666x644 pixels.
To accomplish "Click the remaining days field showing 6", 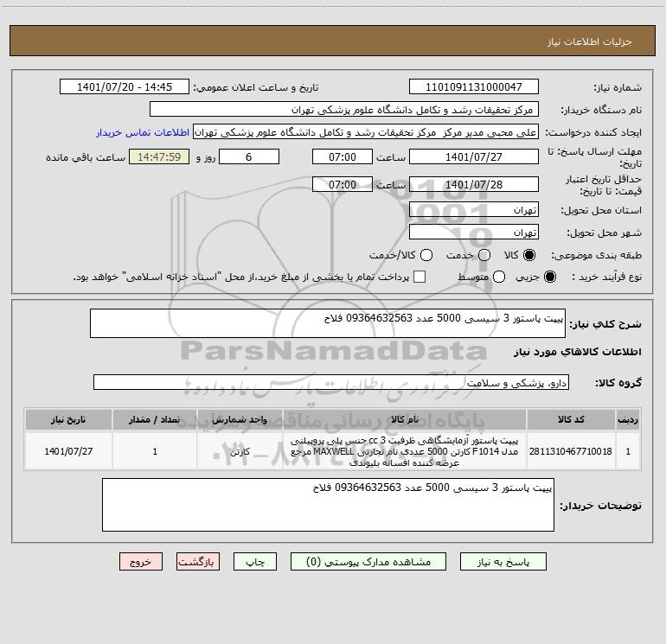I will (249, 156).
